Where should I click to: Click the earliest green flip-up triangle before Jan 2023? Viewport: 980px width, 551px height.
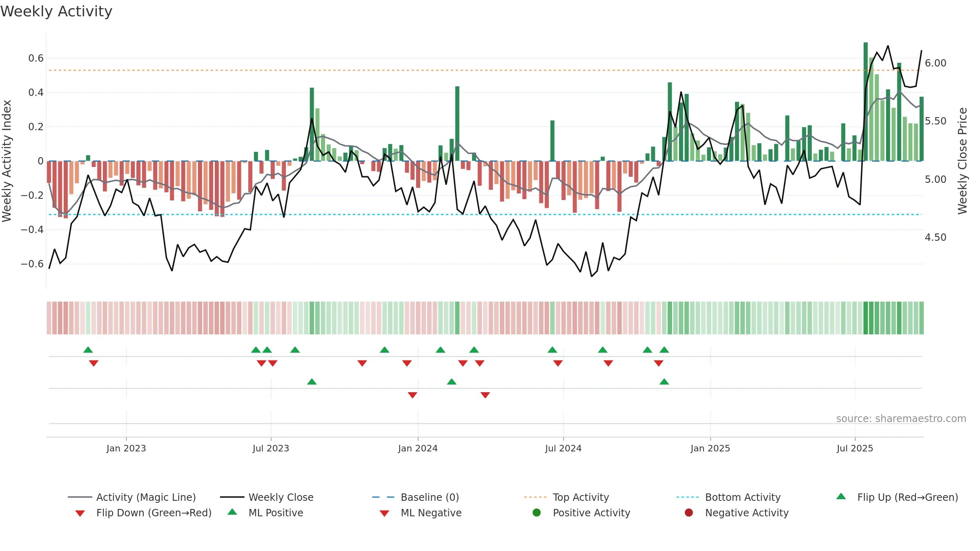point(88,350)
